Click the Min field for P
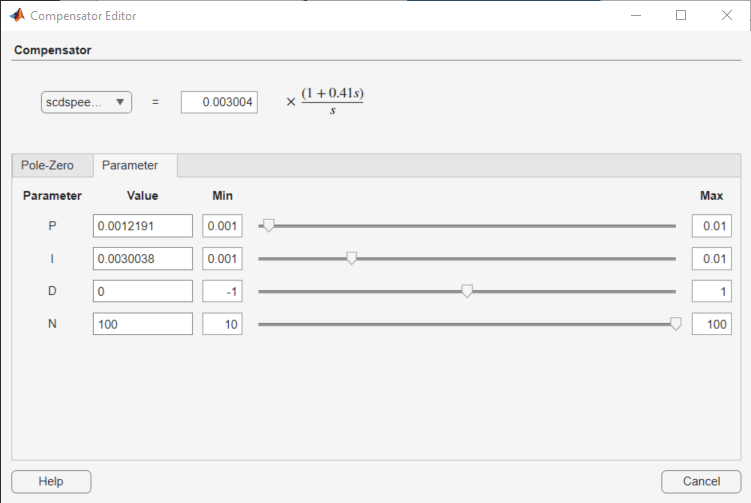 222,226
